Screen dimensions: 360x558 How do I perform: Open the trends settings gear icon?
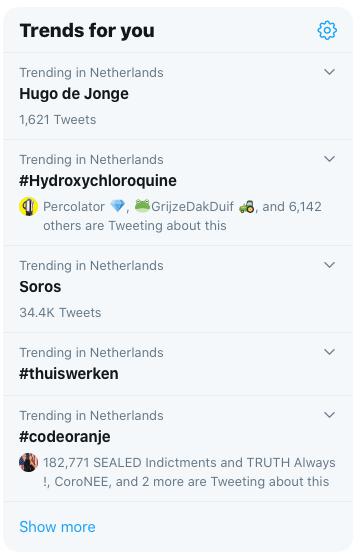tap(327, 30)
